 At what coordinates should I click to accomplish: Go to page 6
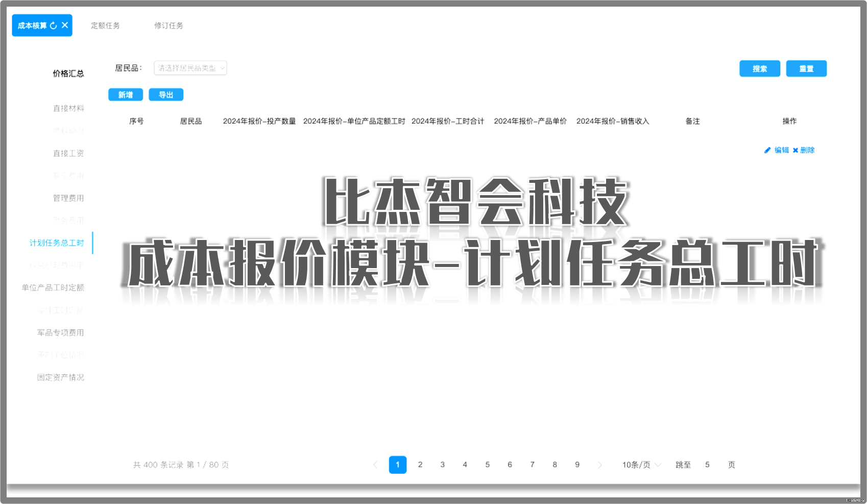coord(510,465)
